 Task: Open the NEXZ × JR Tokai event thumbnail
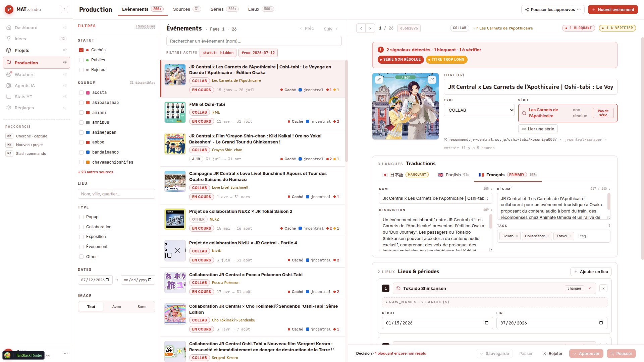[x=175, y=219]
